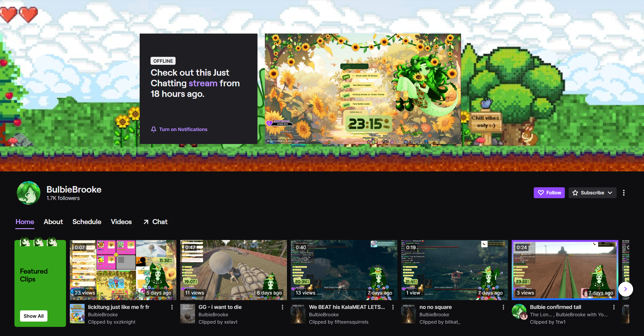Click 'The Lon..., BulbieBrooke with Yo...' text
The width and height of the screenshot is (644, 336).
click(569, 315)
